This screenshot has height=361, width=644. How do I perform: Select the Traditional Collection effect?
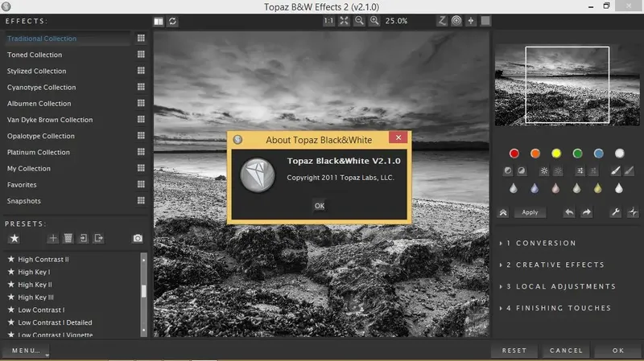coord(42,39)
